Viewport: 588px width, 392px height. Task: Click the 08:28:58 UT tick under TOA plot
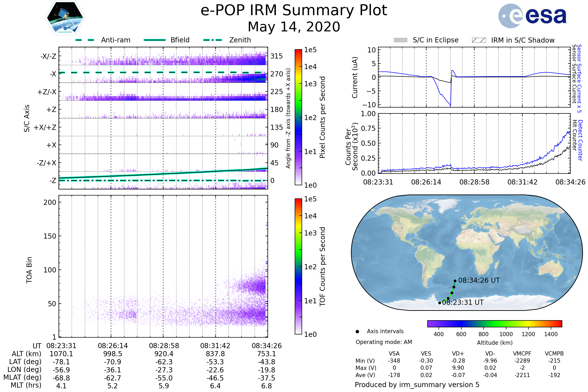click(x=164, y=346)
